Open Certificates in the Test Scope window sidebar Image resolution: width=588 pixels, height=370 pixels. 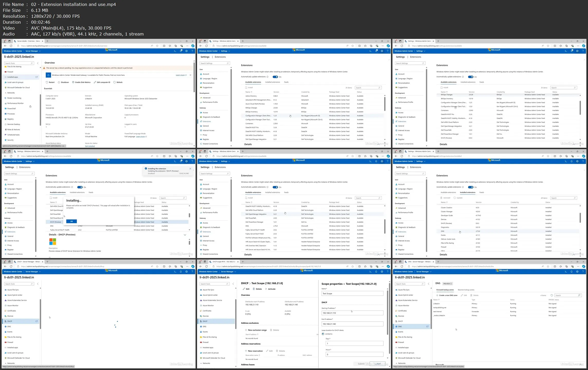click(x=207, y=311)
